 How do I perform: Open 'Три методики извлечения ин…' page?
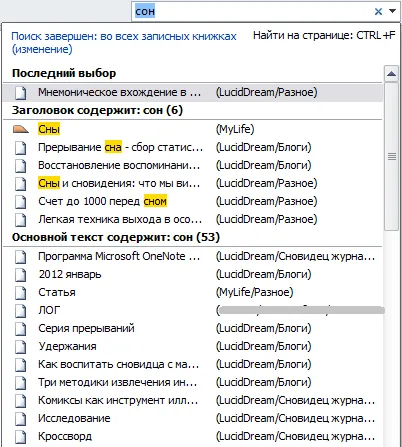[193, 382]
